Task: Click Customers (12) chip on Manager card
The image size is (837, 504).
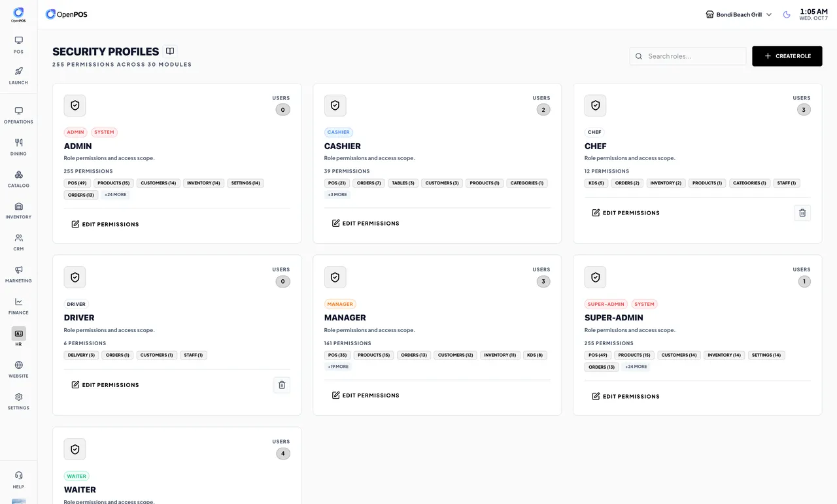Action: point(455,355)
